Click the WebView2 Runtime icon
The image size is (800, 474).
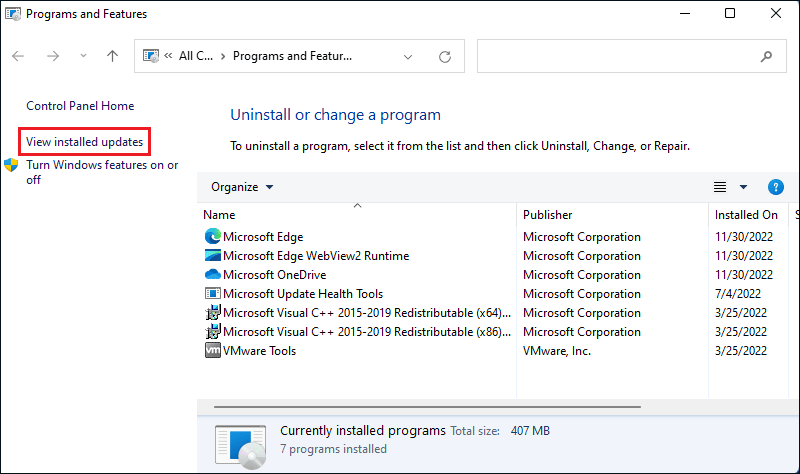[213, 255]
